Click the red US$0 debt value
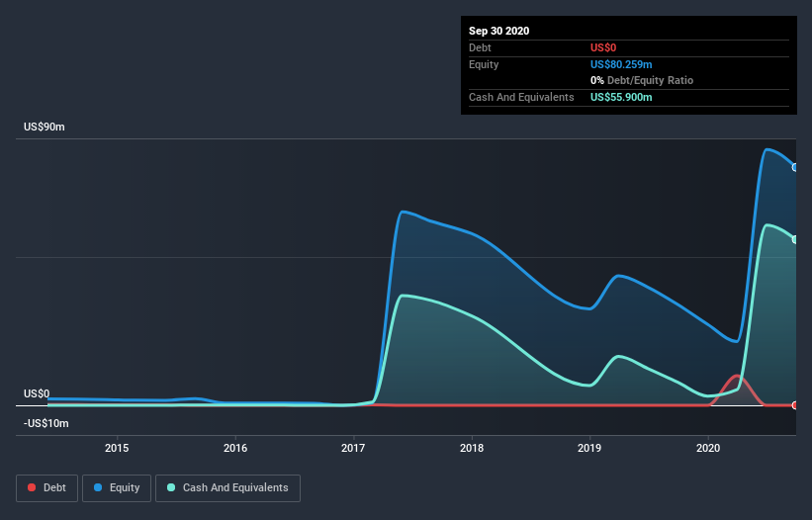Image resolution: width=812 pixels, height=520 pixels. (x=603, y=47)
